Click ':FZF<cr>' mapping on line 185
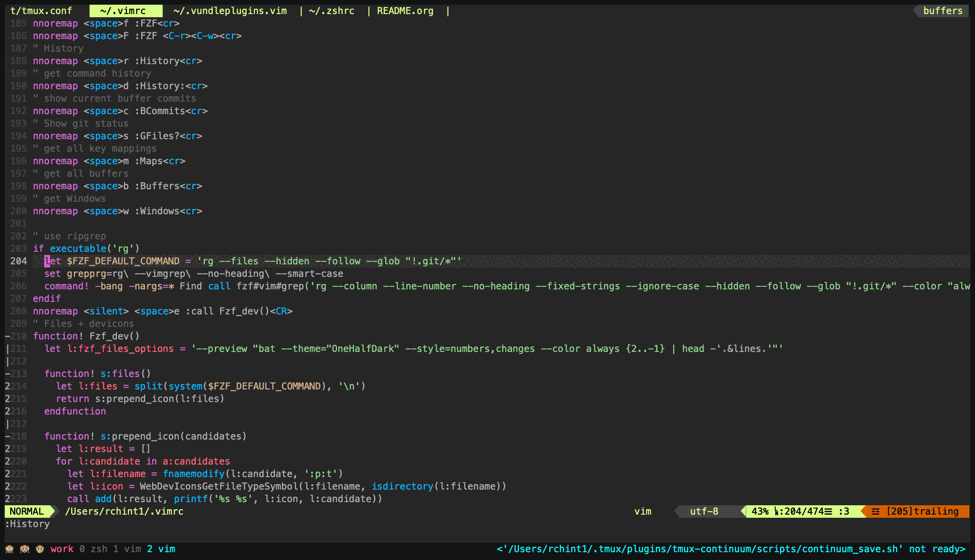Image resolution: width=975 pixels, height=560 pixels. coord(157,23)
